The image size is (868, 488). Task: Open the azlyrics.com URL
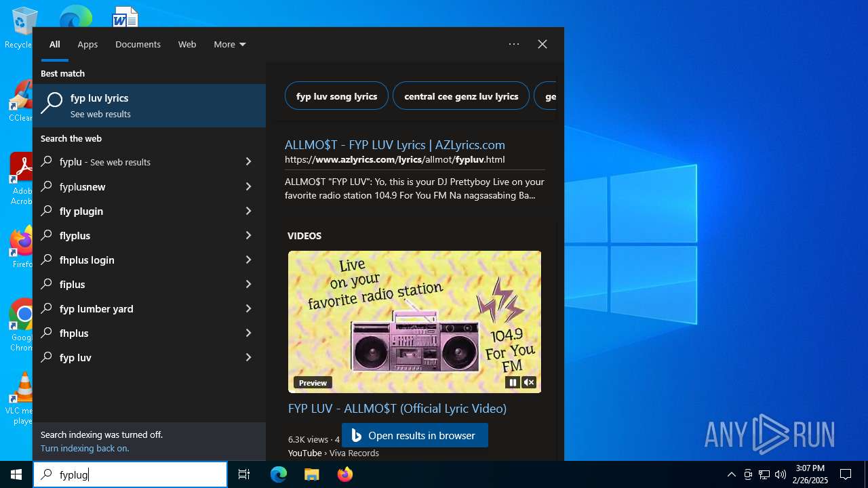(x=395, y=160)
